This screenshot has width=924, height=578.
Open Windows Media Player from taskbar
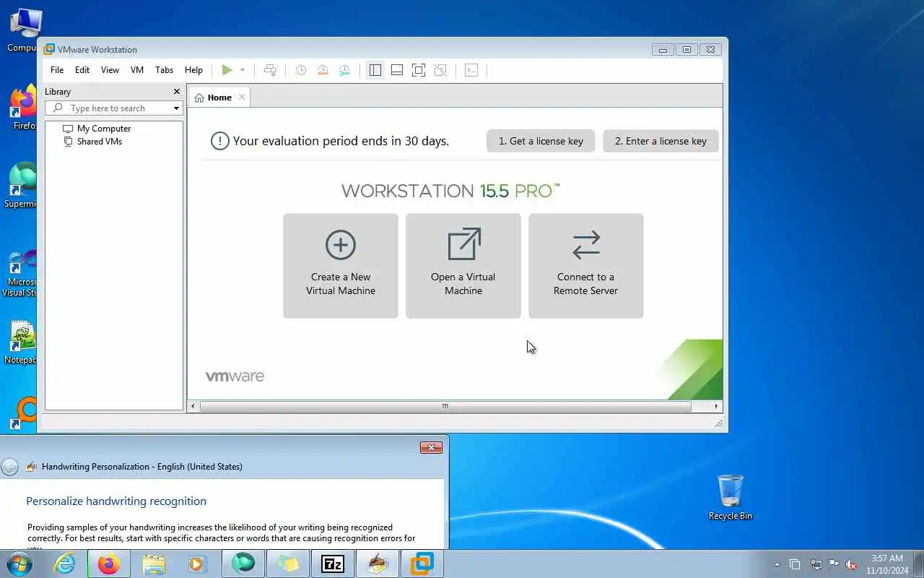(198, 564)
